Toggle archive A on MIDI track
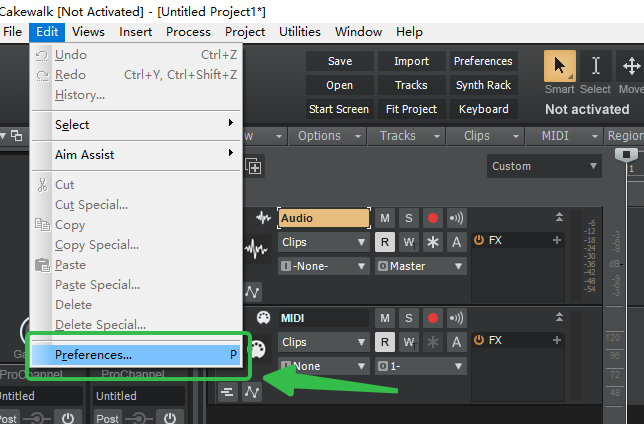The width and height of the screenshot is (644, 424). coord(456,341)
